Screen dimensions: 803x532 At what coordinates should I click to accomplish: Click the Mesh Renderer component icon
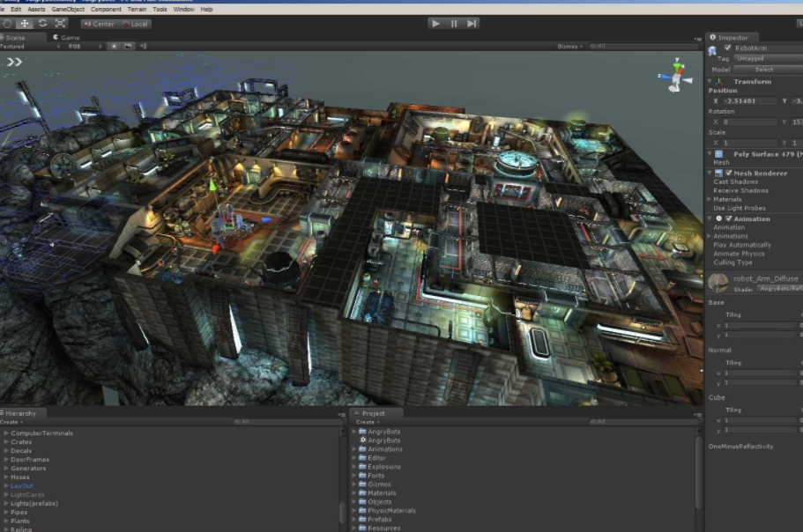click(719, 174)
